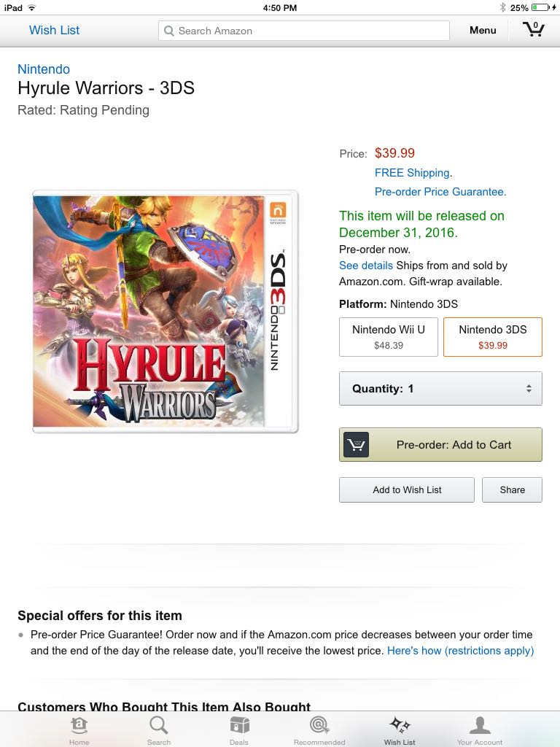The width and height of the screenshot is (560, 747).
Task: Tap the magnifier icon in the search bar
Action: point(168,31)
